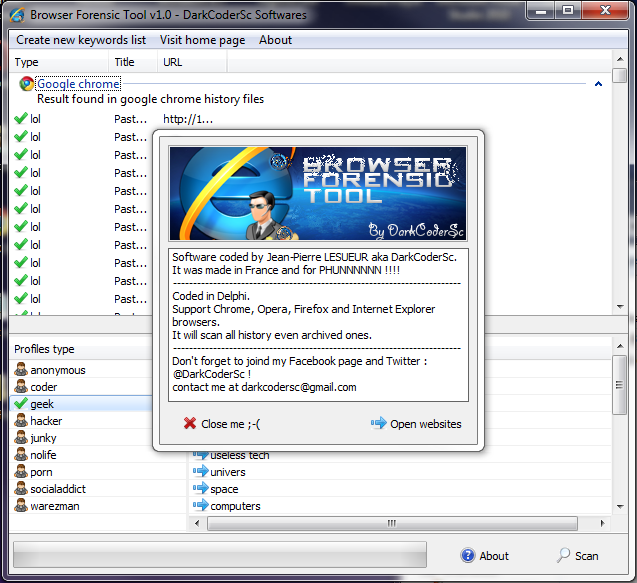637x583 pixels.
Task: Select the nolife profile user icon
Action: pyautogui.click(x=21, y=455)
